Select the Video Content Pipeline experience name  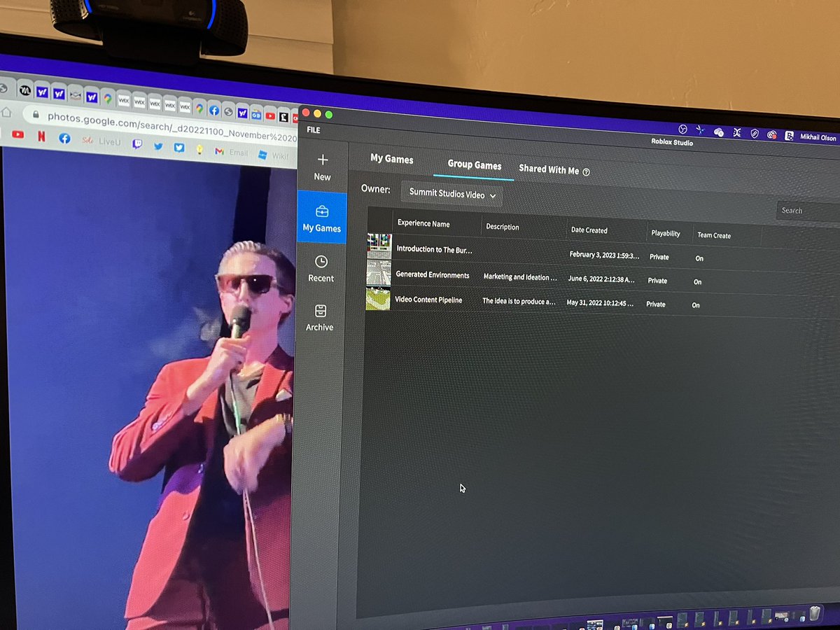point(428,300)
